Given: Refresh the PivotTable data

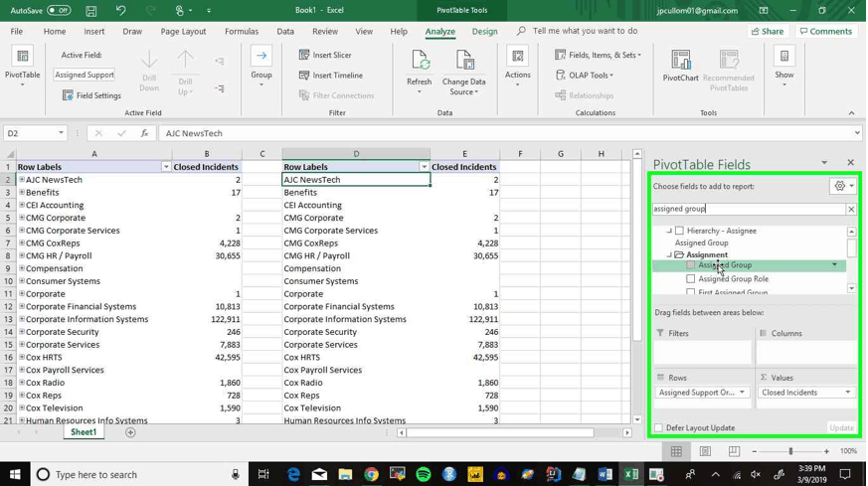Looking at the screenshot, I should coord(419,71).
